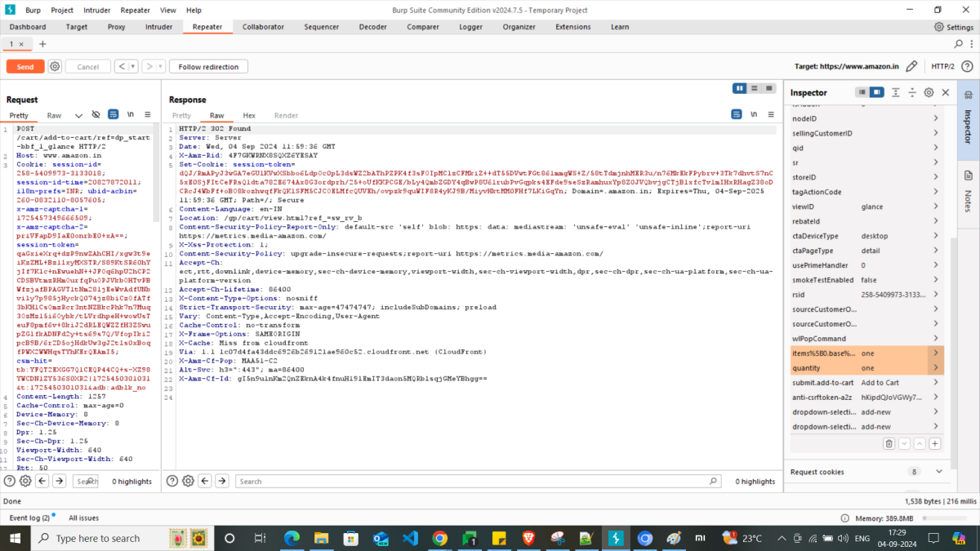Click Response search help icon
Screen dimensions: 980x551
coord(172,482)
